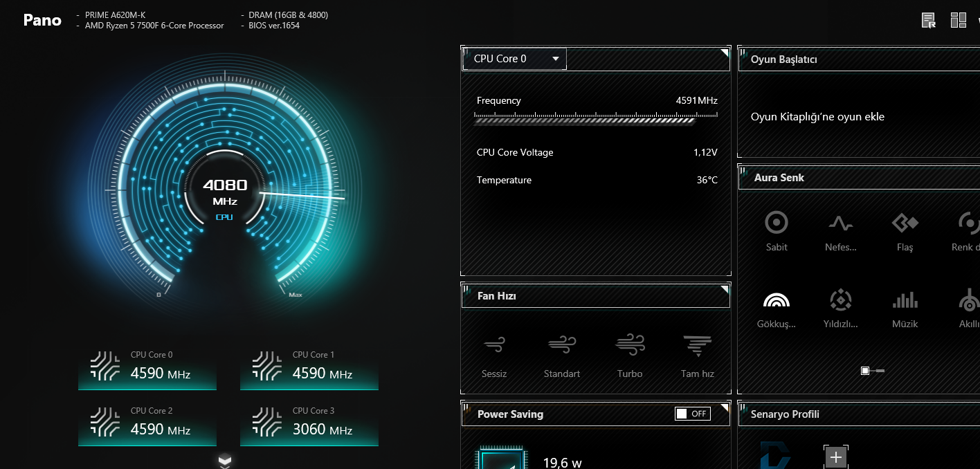Click the 'BIOS ver.1654' text
The height and width of the screenshot is (469, 980).
(274, 26)
